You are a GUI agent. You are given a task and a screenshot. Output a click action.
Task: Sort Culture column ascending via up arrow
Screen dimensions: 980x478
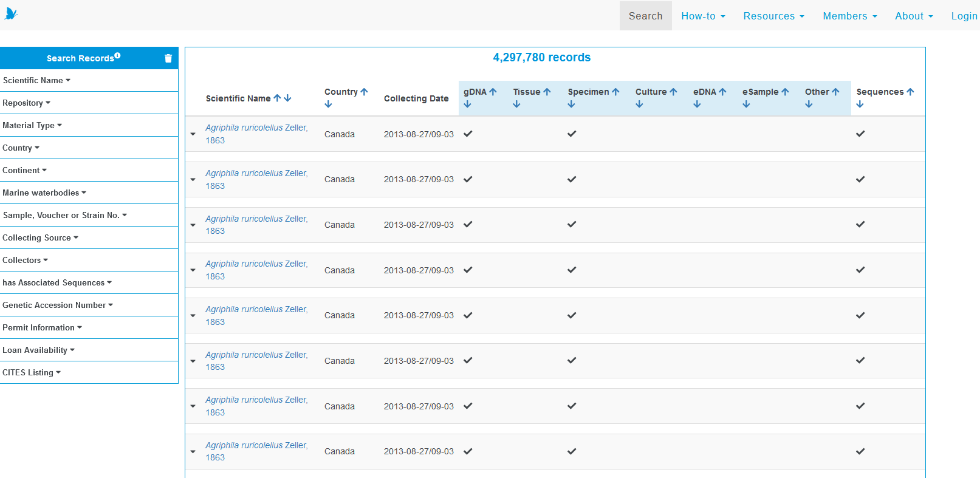(673, 92)
